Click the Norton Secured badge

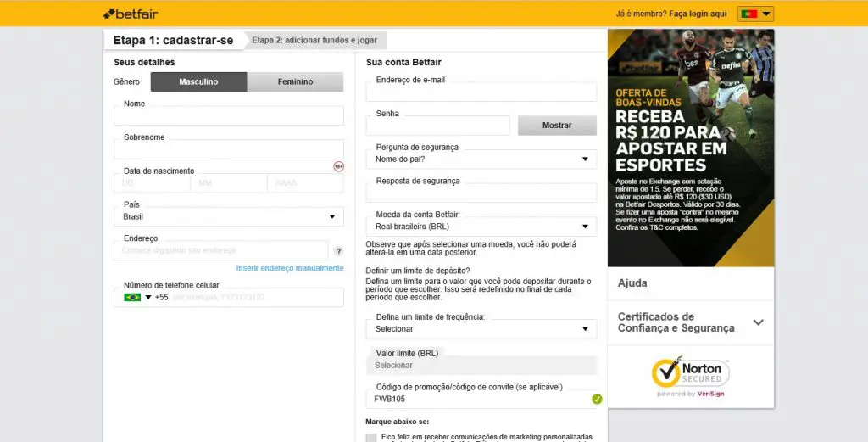691,377
